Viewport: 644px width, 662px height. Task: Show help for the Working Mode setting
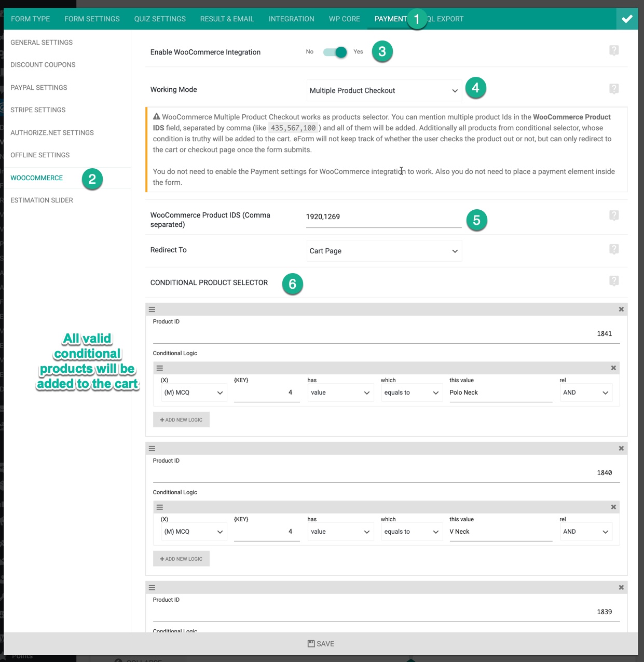click(614, 89)
